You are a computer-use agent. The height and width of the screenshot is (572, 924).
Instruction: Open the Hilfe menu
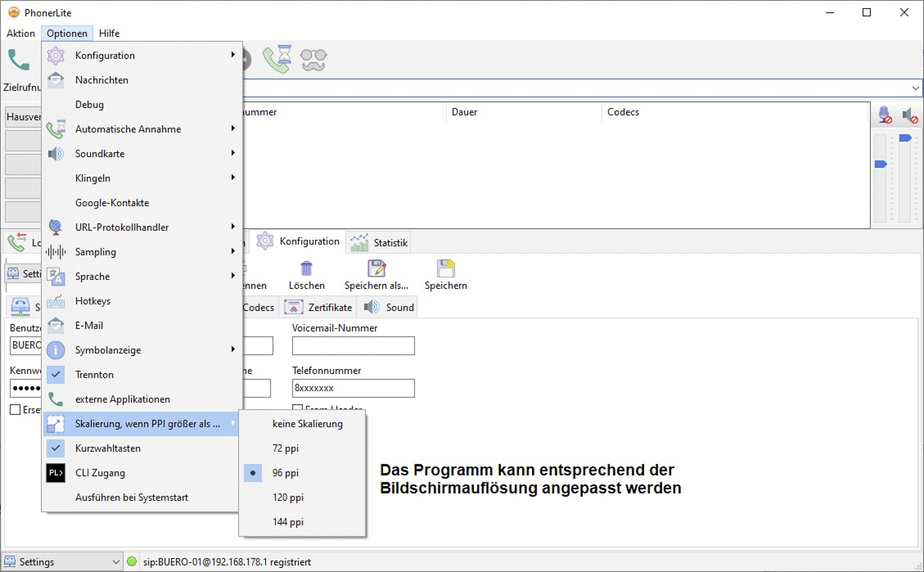[x=109, y=33]
